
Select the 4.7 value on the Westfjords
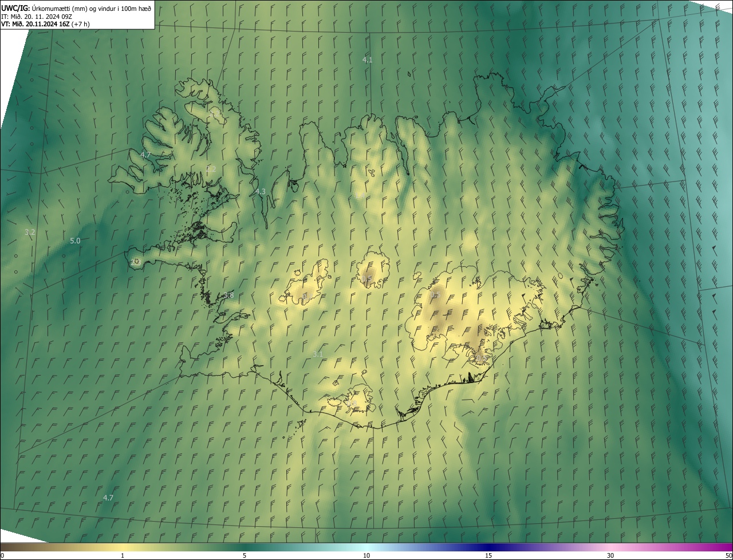[x=145, y=155]
